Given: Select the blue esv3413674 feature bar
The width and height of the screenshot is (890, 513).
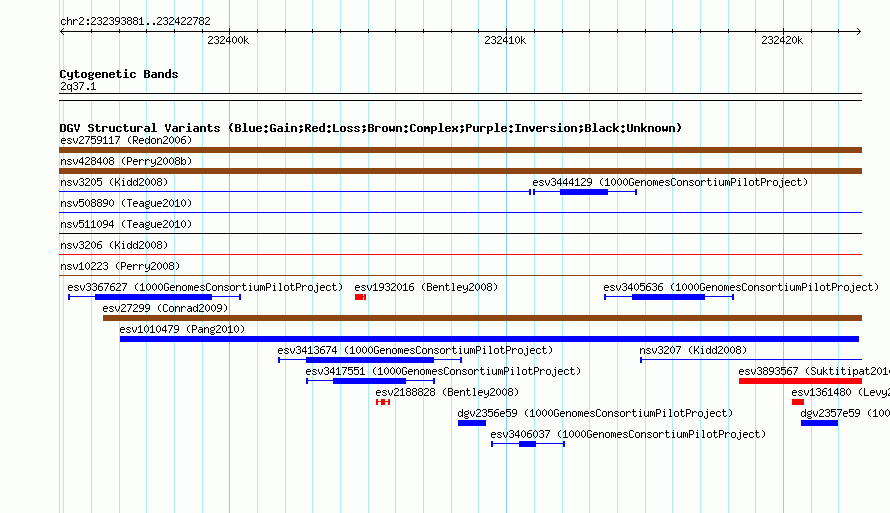Looking at the screenshot, I should (x=370, y=360).
